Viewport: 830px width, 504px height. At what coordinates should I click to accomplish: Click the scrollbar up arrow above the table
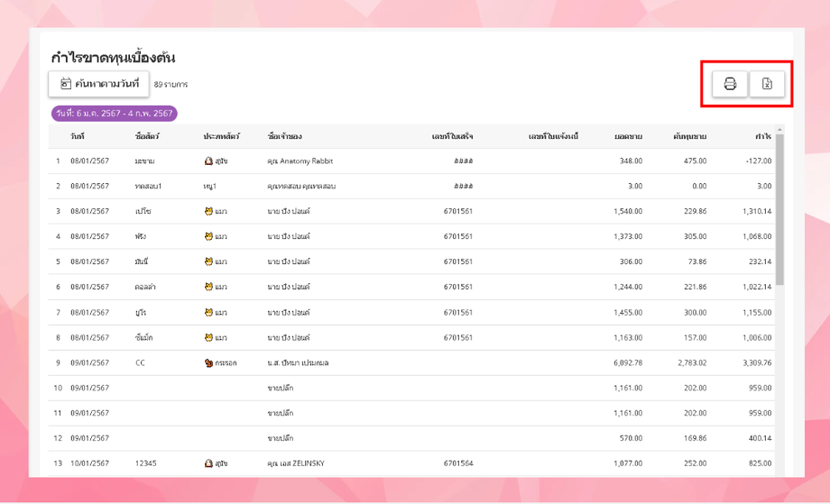(779, 130)
